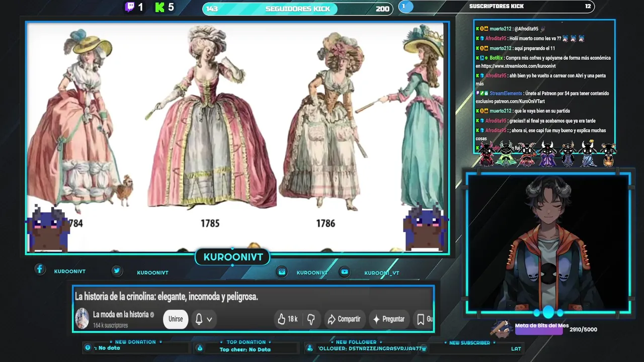Click the Preguntar sparkle button
Image resolution: width=644 pixels, height=362 pixels.
click(x=388, y=319)
